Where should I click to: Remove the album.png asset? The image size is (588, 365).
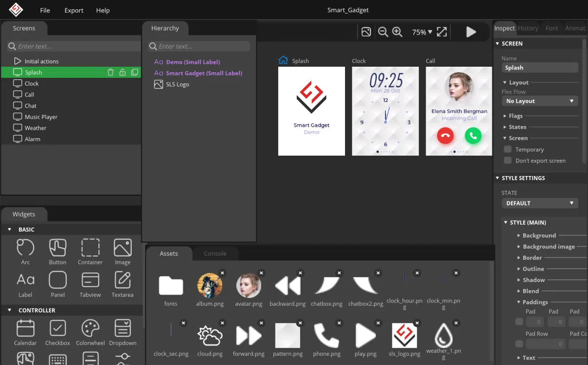[x=222, y=273]
